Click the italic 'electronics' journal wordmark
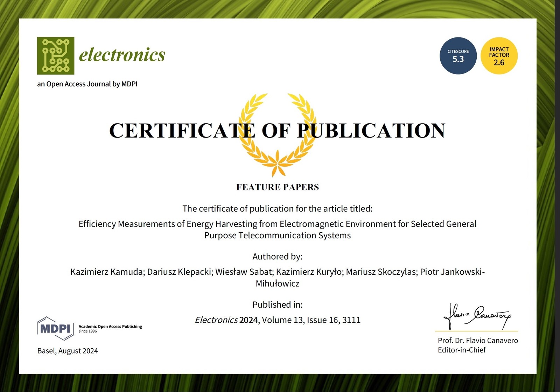Viewport: 560px width, 392px height. click(122, 55)
